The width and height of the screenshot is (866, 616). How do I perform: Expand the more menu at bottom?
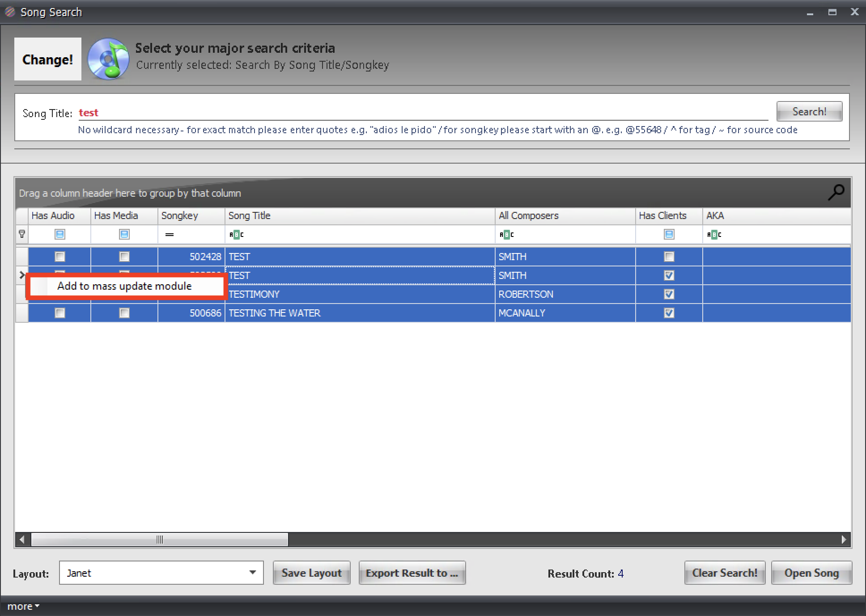pos(23,607)
